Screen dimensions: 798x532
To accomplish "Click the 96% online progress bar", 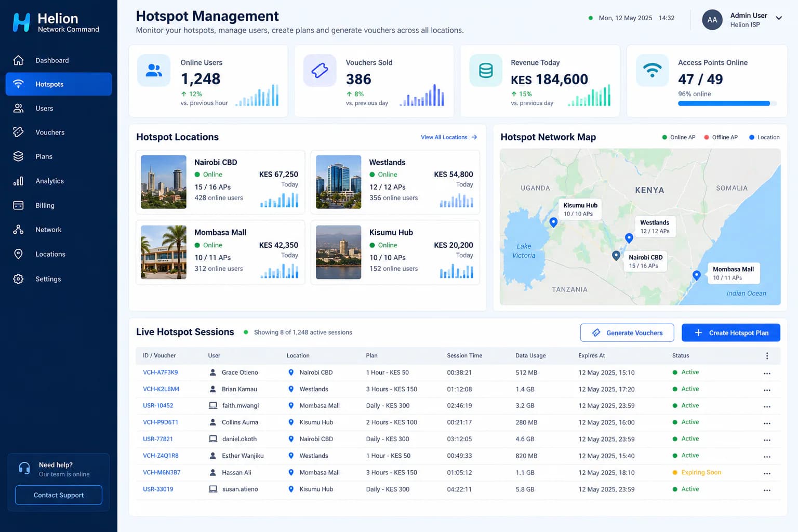I will pyautogui.click(x=727, y=103).
